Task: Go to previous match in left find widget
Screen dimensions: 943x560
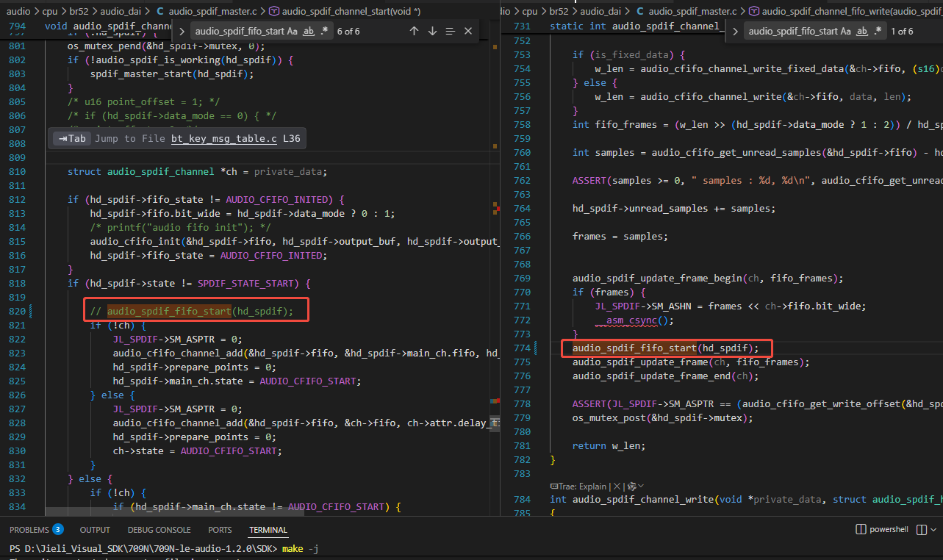Action: [414, 31]
